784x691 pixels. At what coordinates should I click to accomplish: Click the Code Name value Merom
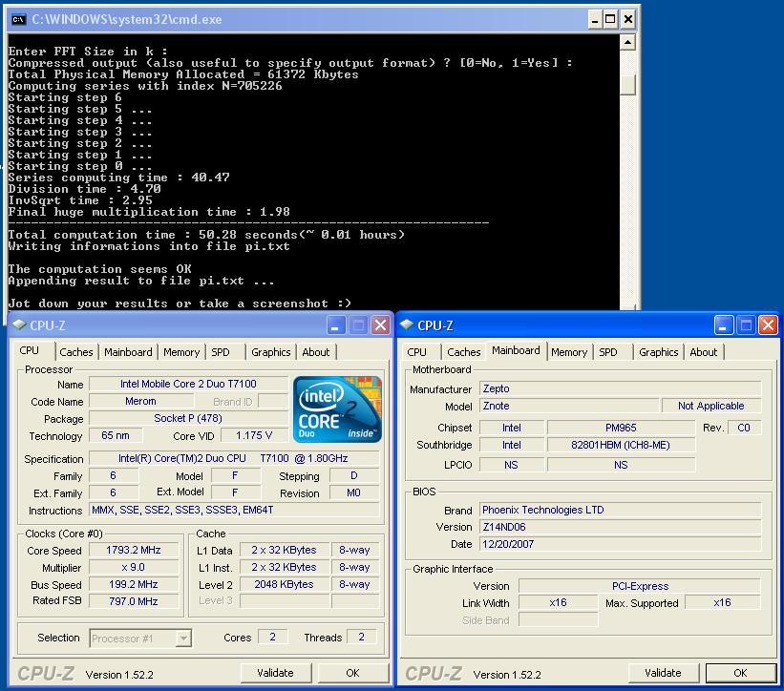pos(141,401)
